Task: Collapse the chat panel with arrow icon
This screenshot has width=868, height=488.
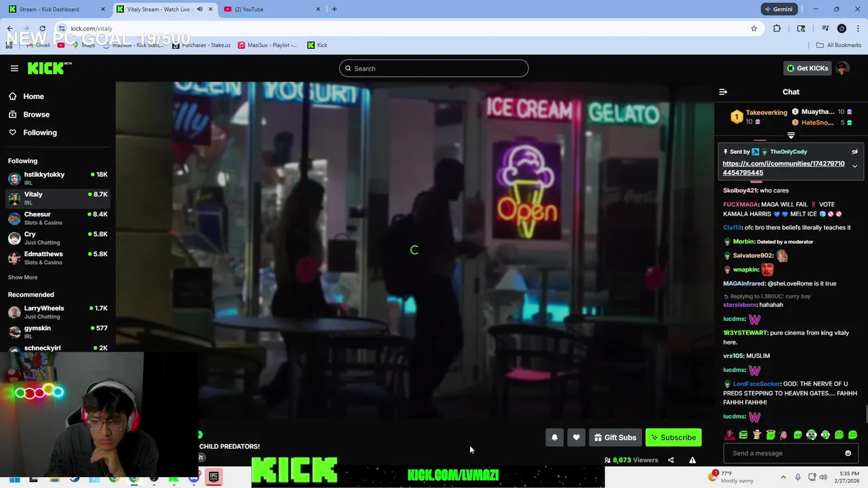Action: pyautogui.click(x=723, y=91)
